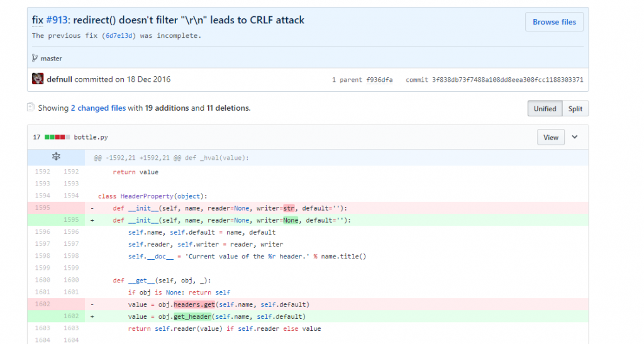Image resolution: width=644 pixels, height=344 pixels.
Task: Click the file diff icon beside "Showing"
Action: click(x=30, y=108)
